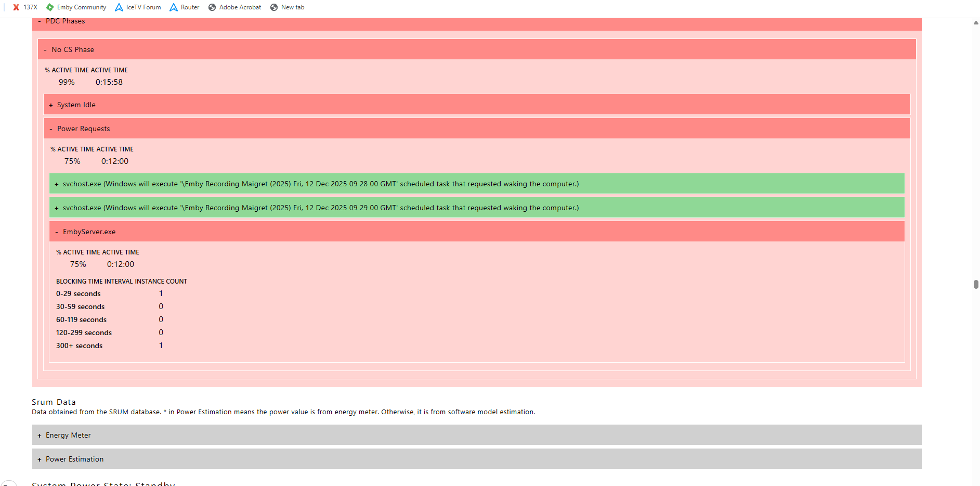Select the EmbyServer.exe 0:12:00 active time
Image resolution: width=980 pixels, height=486 pixels.
point(121,264)
